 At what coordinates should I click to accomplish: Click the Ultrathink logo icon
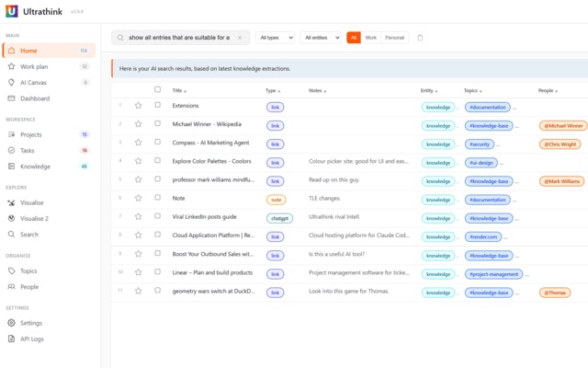point(12,11)
